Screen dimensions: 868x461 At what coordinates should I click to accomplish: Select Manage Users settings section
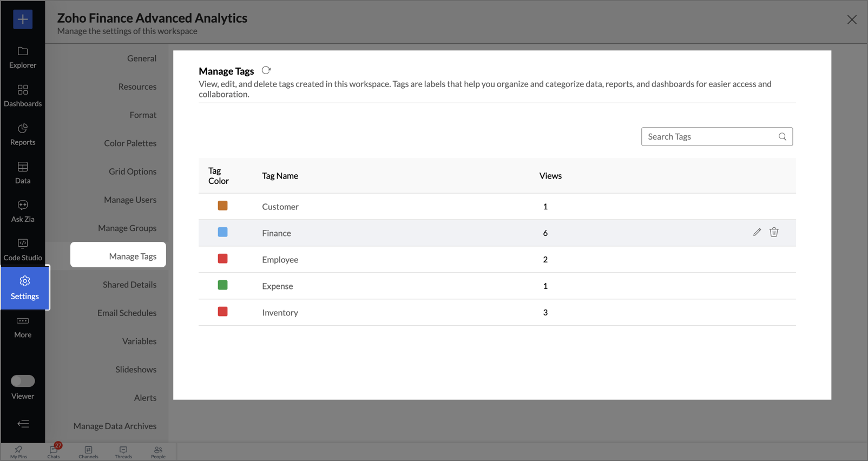pyautogui.click(x=130, y=200)
